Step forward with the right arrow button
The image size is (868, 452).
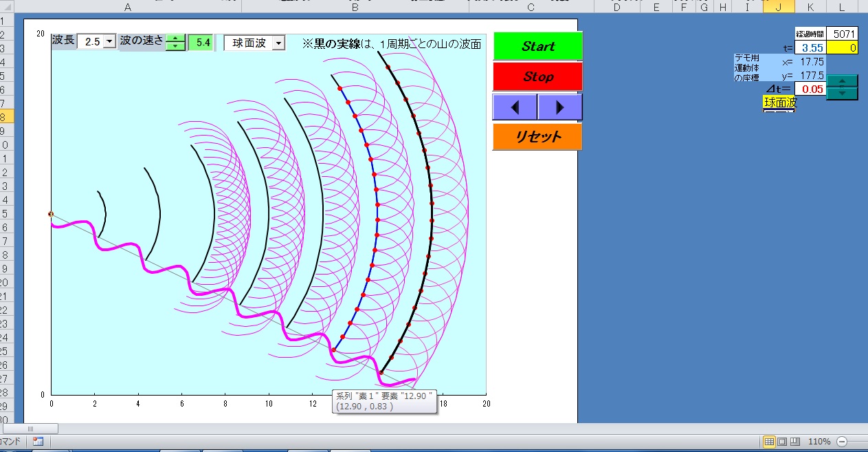559,107
